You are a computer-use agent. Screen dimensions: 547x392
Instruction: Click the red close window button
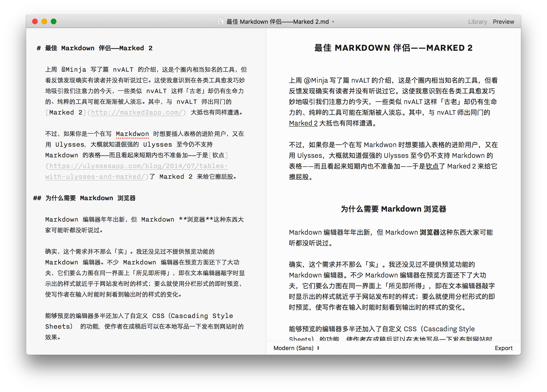tap(35, 21)
